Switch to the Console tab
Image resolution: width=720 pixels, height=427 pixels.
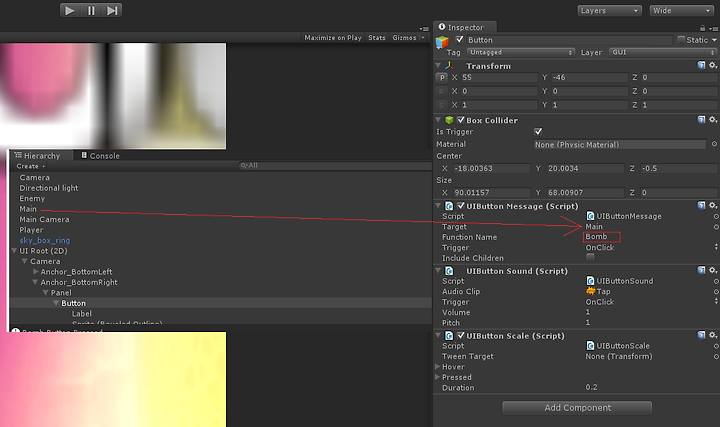coord(101,156)
